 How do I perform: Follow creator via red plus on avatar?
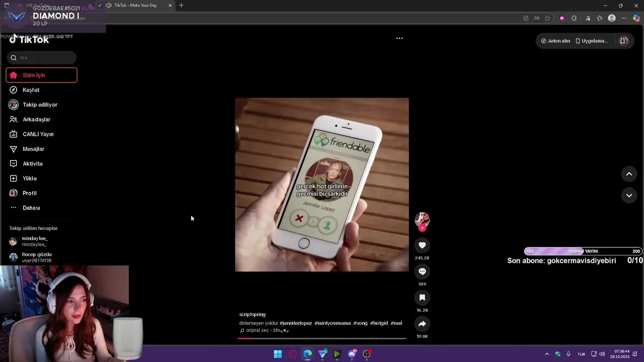tap(422, 228)
